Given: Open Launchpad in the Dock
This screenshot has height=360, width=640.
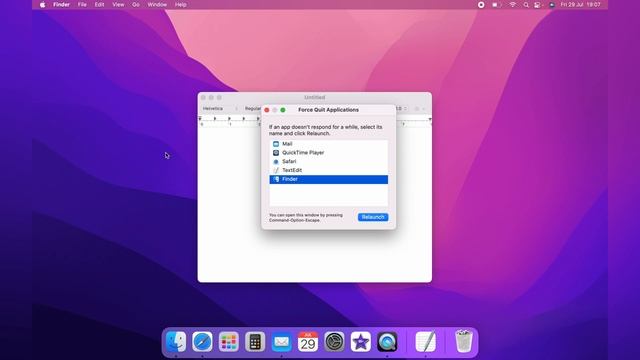Looking at the screenshot, I should [229, 342].
